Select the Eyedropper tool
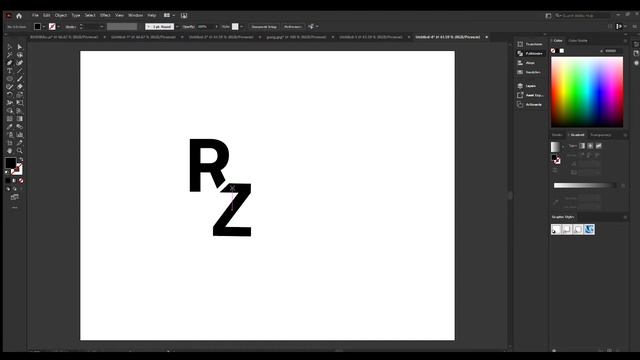Image resolution: width=640 pixels, height=360 pixels. tap(10, 127)
